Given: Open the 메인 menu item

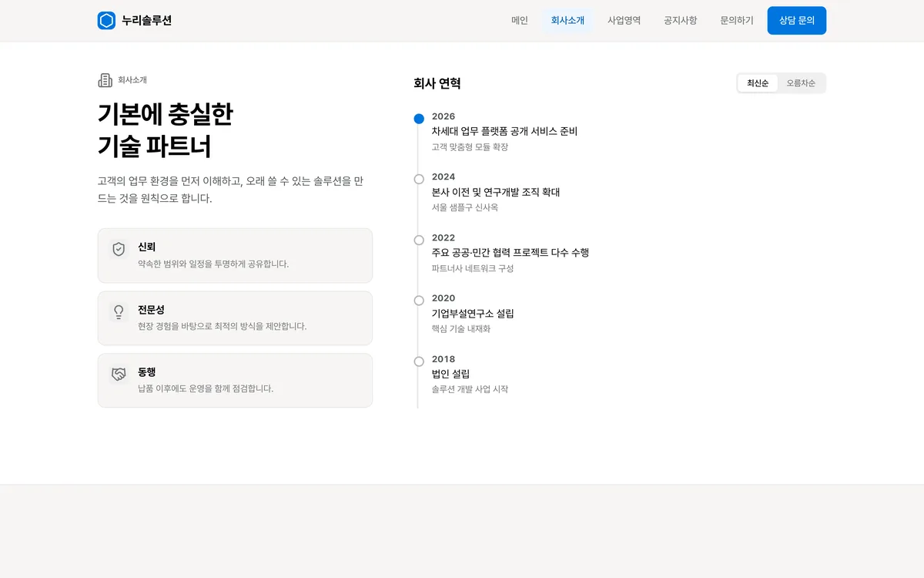Looking at the screenshot, I should pos(520,21).
